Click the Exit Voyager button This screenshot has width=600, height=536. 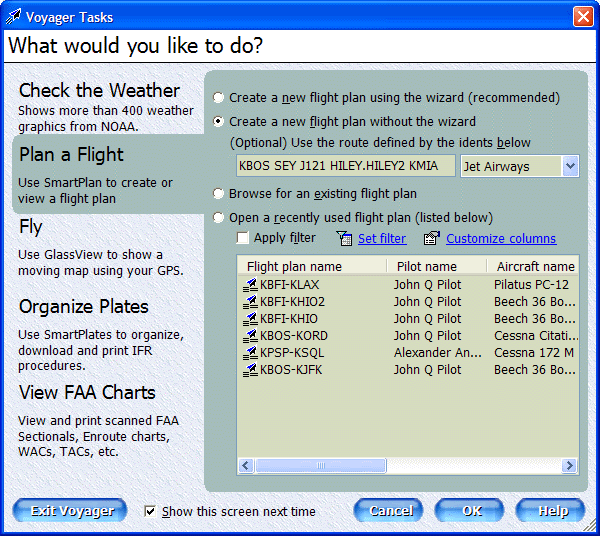(x=70, y=511)
